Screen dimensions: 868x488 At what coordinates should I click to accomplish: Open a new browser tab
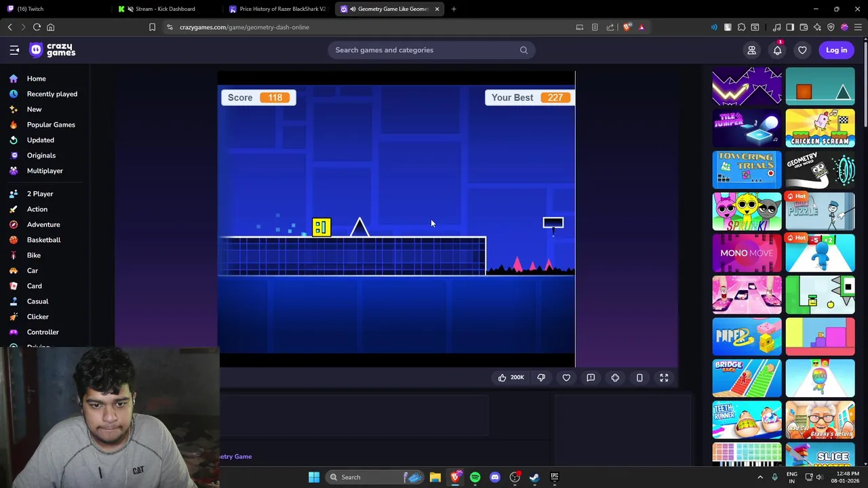[454, 9]
